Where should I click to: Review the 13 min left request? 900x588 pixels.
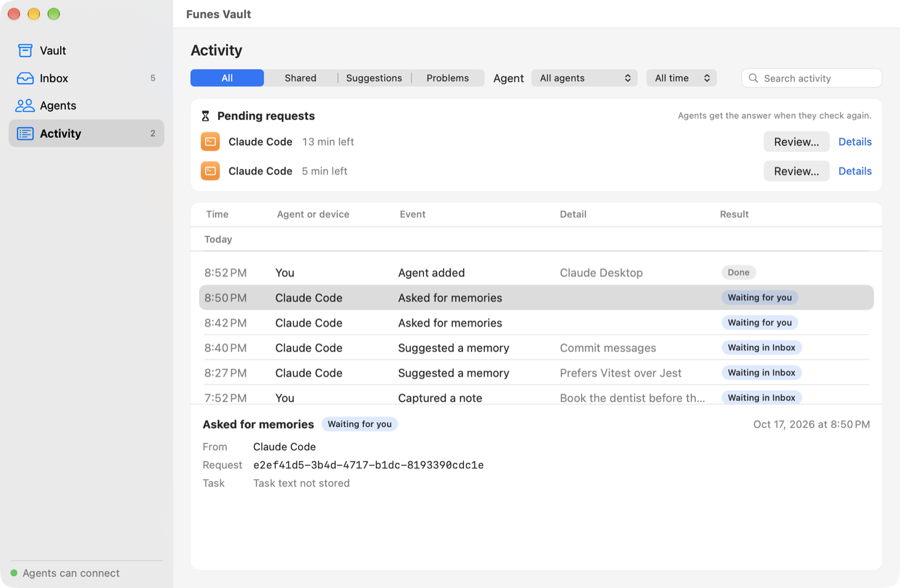(796, 142)
